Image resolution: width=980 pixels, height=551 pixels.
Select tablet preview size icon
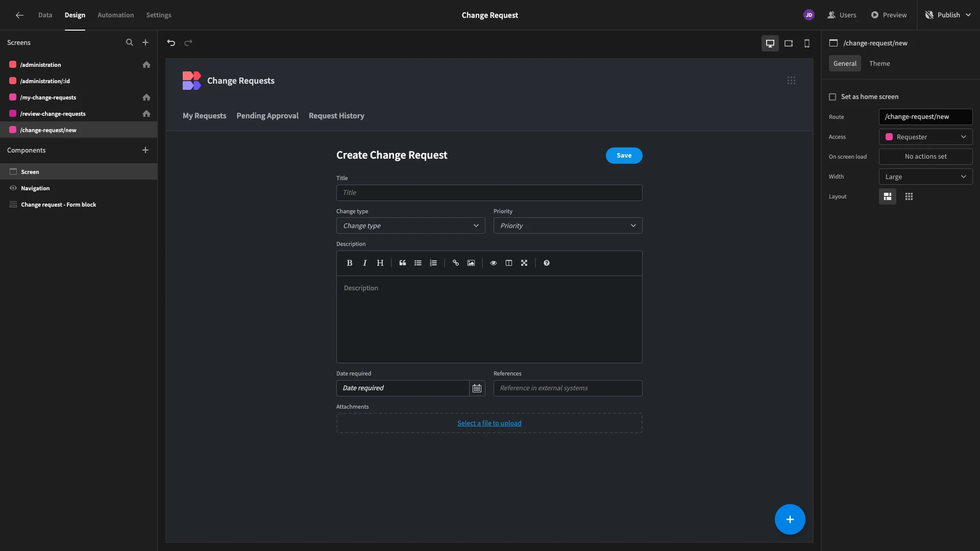pyautogui.click(x=789, y=43)
